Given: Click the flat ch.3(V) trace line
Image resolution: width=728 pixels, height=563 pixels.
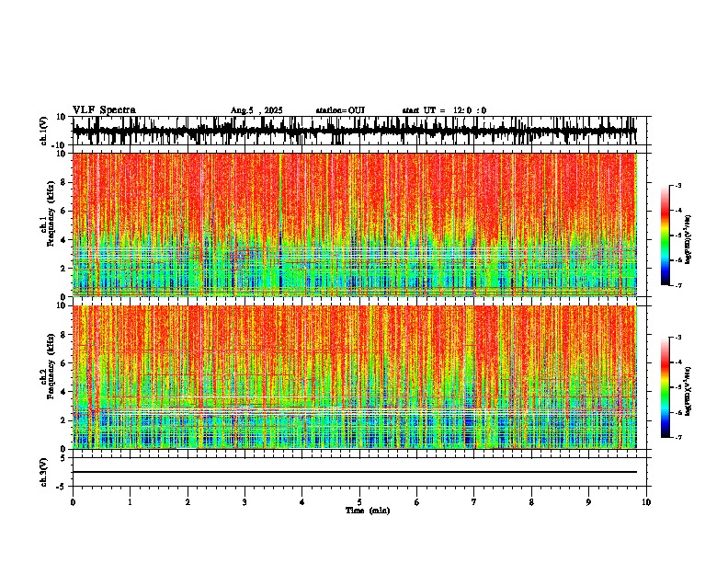Looking at the screenshot, I should point(355,472).
